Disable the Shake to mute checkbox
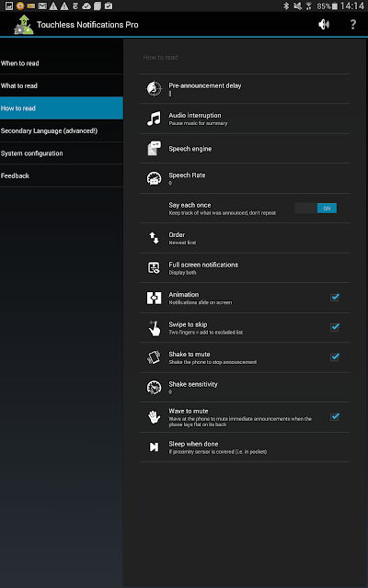This screenshot has width=368, height=588. [335, 357]
